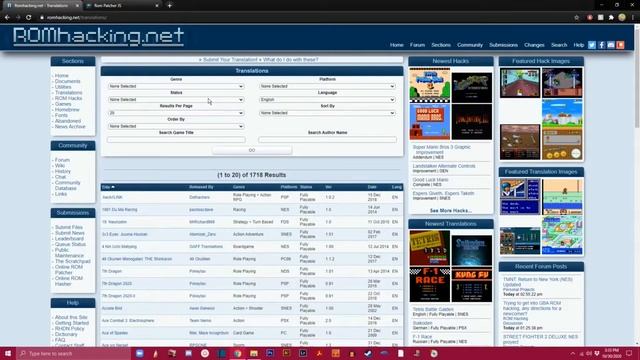The width and height of the screenshot is (640, 360).
Task: Open 7th Dragon 2020 translation row link
Action: (117, 283)
